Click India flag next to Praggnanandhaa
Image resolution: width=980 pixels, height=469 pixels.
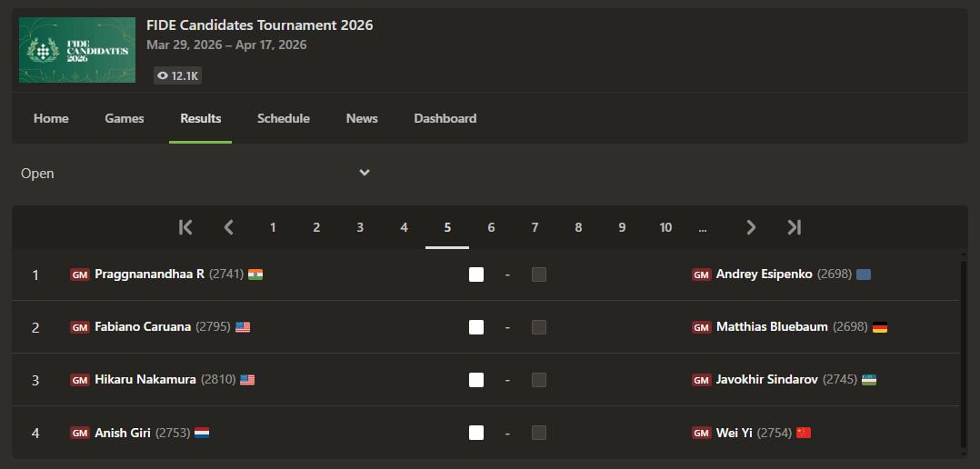click(x=255, y=274)
